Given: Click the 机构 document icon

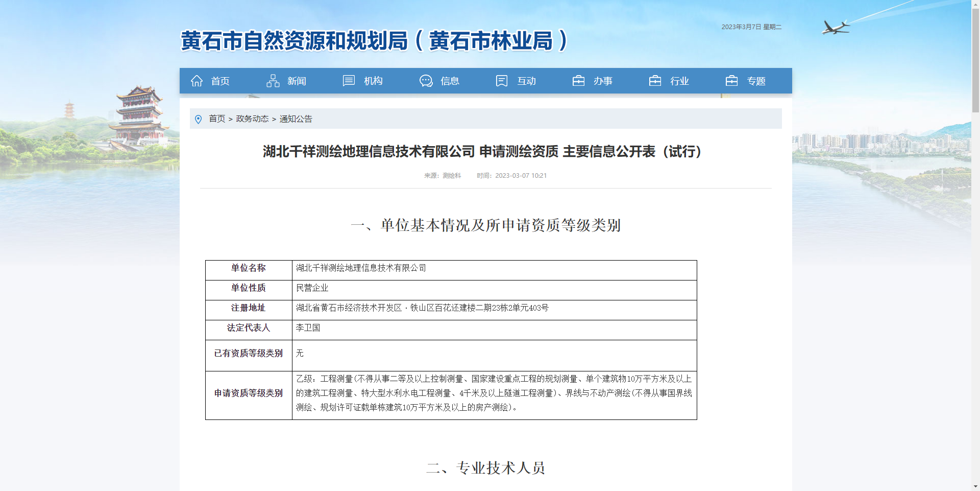Looking at the screenshot, I should pos(349,81).
